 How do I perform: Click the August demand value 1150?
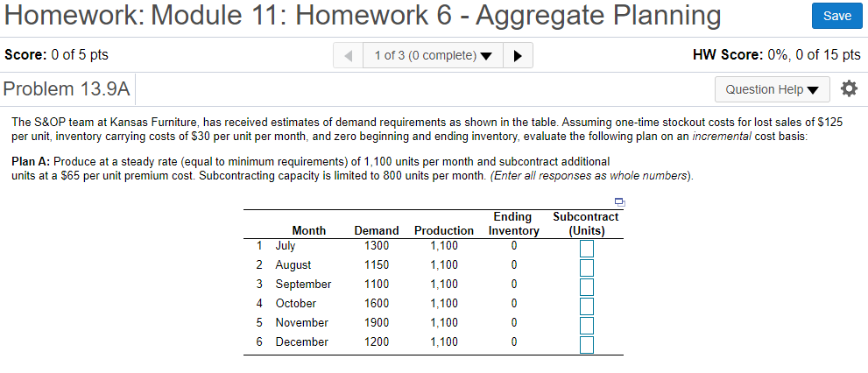[377, 265]
